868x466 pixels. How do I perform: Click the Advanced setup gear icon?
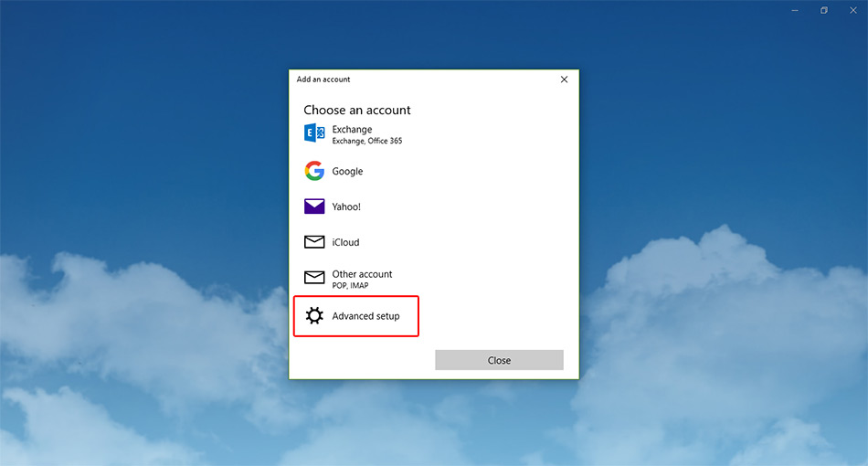tap(314, 315)
